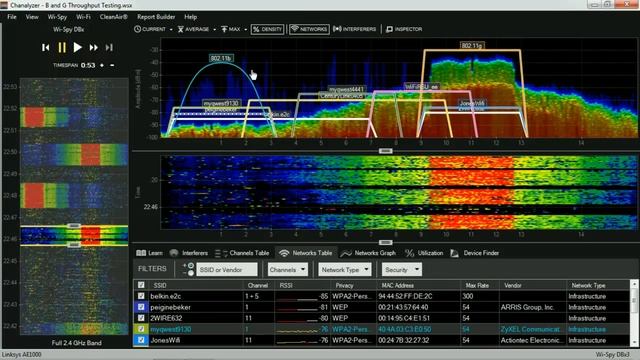Open the Wi-Fi menu
Screen dimensions: 640x360
pos(83,17)
